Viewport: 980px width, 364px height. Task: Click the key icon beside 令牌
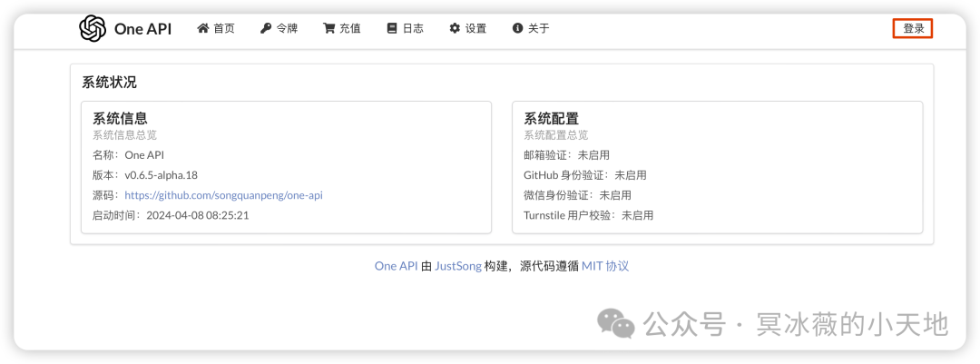pos(266,28)
